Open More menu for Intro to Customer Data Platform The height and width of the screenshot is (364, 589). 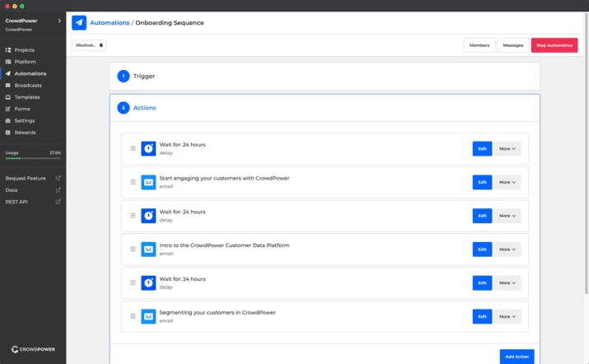pos(507,249)
